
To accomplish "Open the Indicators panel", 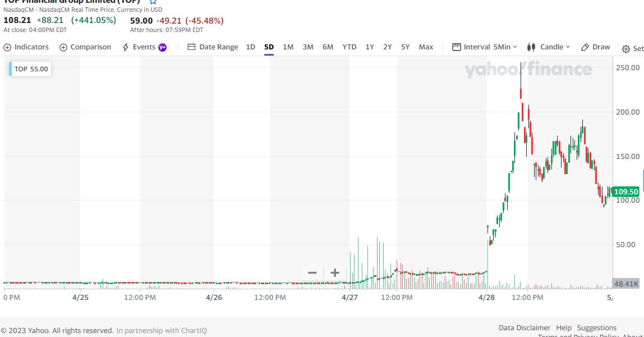I will click(26, 47).
